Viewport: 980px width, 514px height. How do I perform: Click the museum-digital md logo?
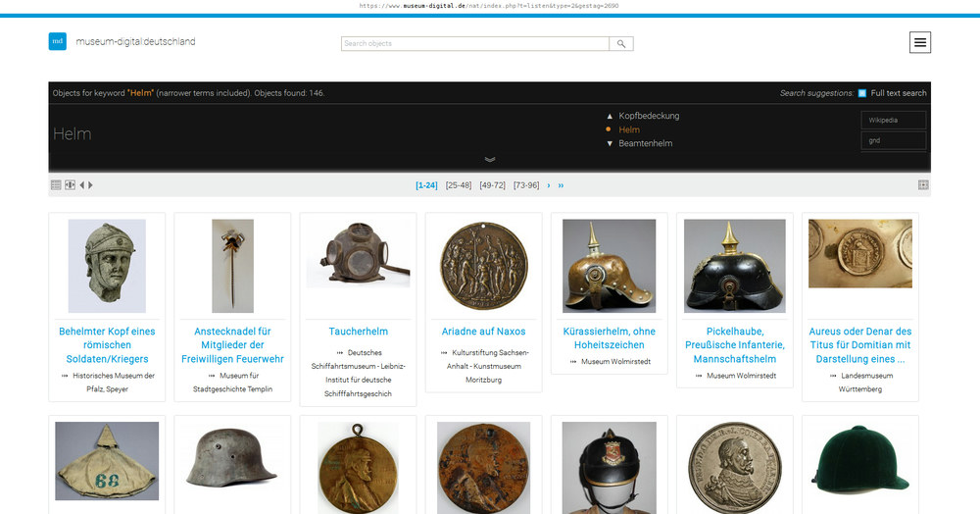(58, 41)
